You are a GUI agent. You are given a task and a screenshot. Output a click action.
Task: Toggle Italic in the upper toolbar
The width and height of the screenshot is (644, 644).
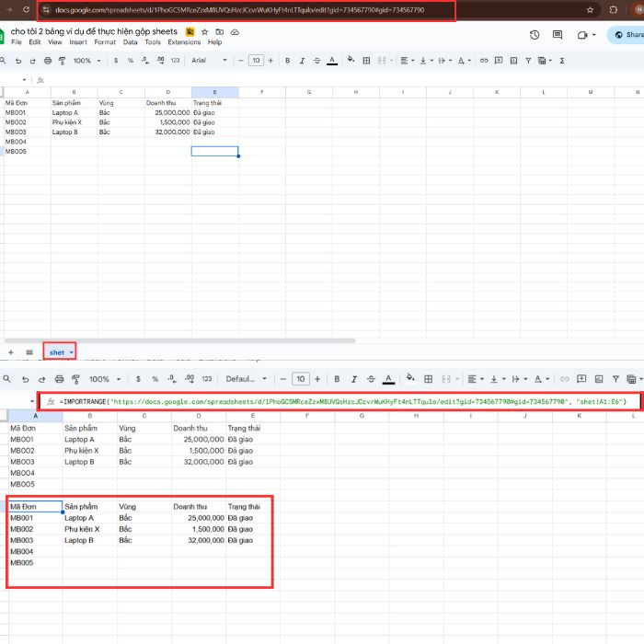303,61
